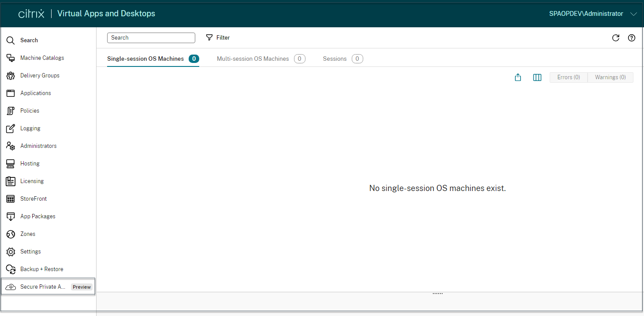This screenshot has width=644, height=316.
Task: Open the StoreFront menu label
Action: (x=34, y=199)
